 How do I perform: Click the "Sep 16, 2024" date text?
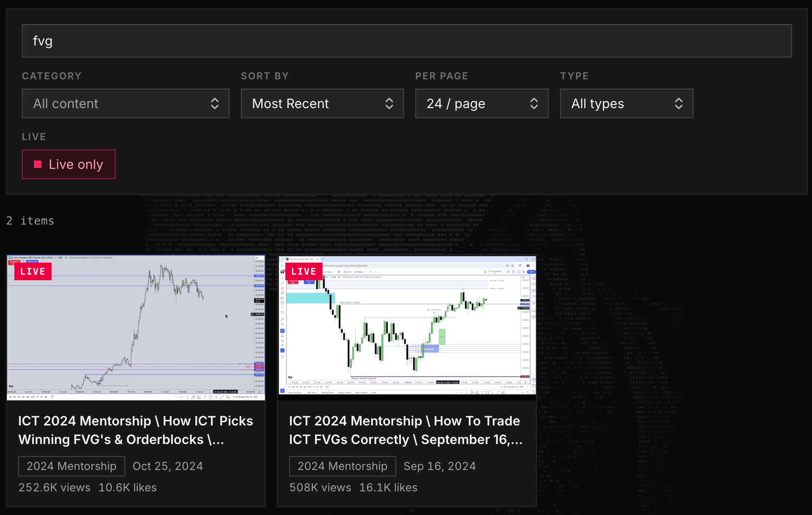[440, 466]
